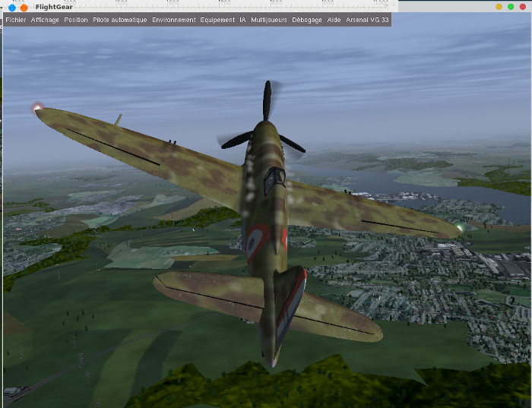Click the roundel marking on the fuselage
The image size is (532, 408).
[x=258, y=243]
